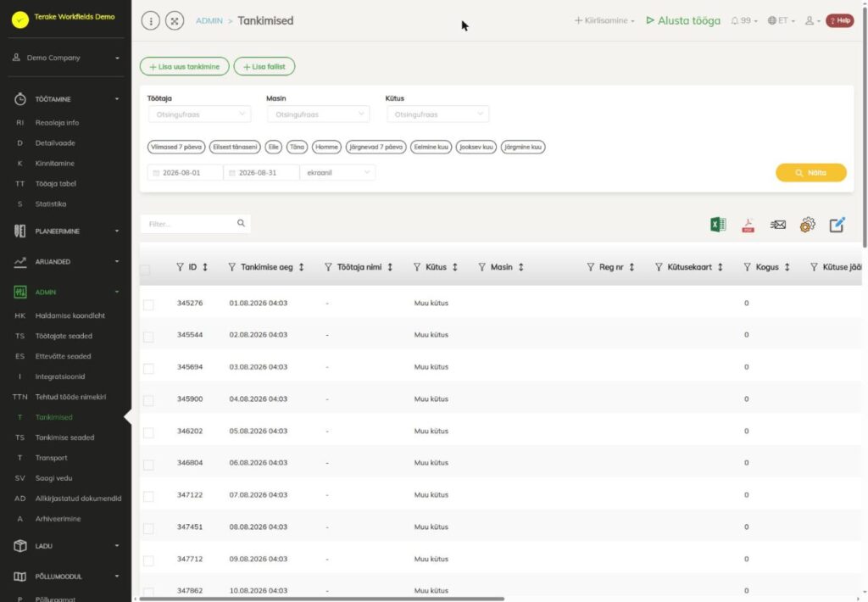
Task: Click the filter search magnifier icon
Action: pos(241,223)
